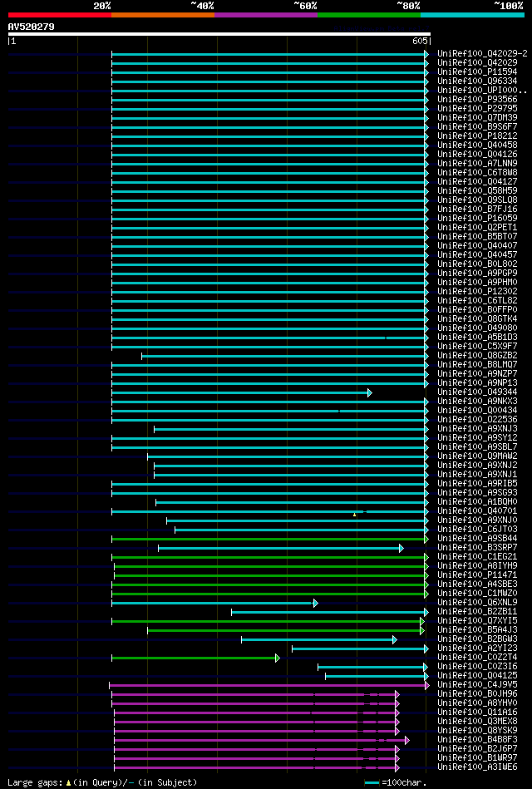
Task: Open hit UniRef100_Q40407
Action: pyautogui.click(x=477, y=246)
